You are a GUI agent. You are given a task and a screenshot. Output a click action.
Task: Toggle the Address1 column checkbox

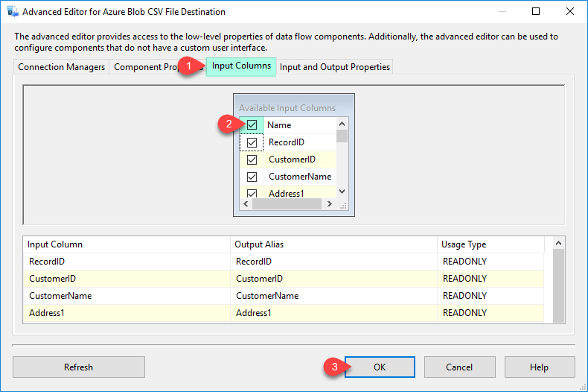pyautogui.click(x=252, y=193)
